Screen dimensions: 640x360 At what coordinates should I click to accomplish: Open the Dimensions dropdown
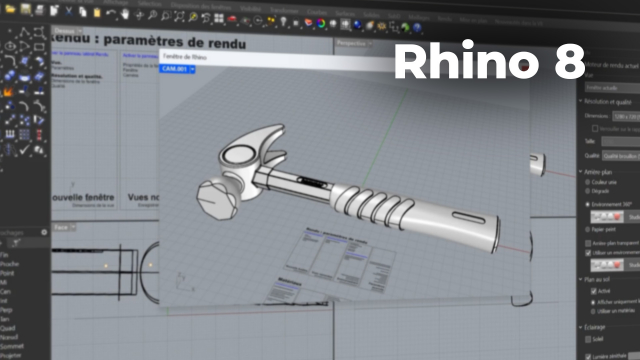coord(626,117)
